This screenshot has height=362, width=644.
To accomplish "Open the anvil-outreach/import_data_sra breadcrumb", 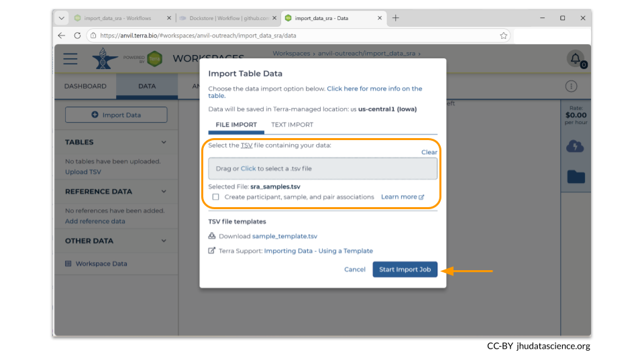I will click(366, 54).
